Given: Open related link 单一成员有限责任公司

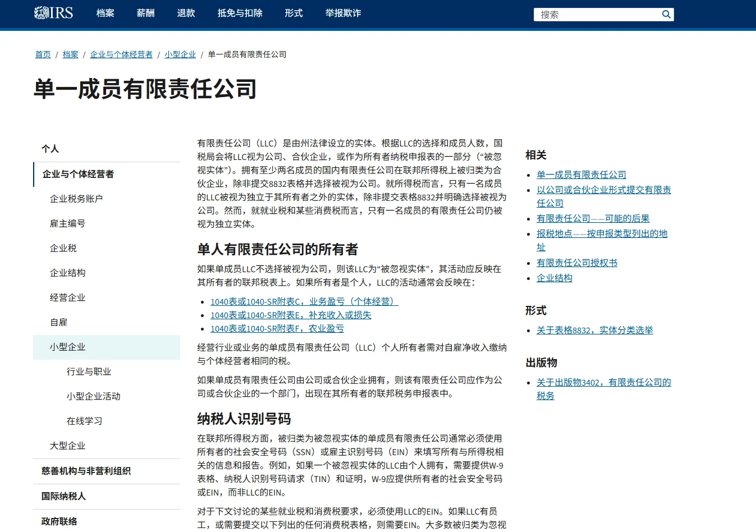Looking at the screenshot, I should 581,175.
